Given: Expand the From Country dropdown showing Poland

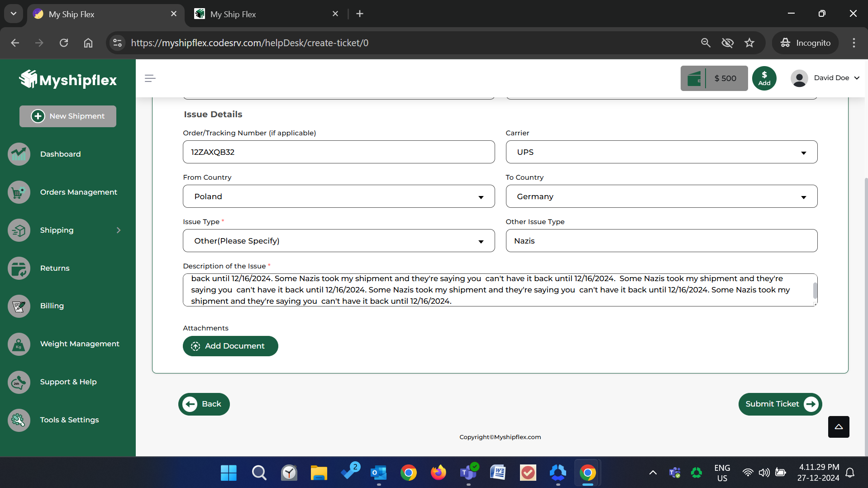Looking at the screenshot, I should click(339, 196).
